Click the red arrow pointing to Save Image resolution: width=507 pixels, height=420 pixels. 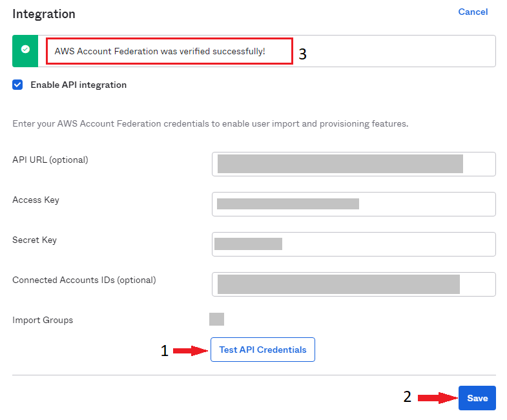(x=436, y=398)
